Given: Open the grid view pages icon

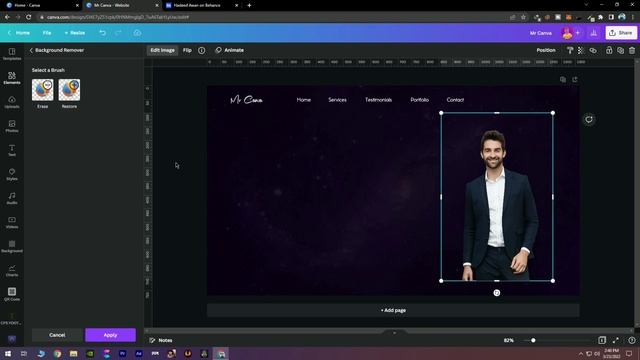Looking at the screenshot, I should point(602,340).
